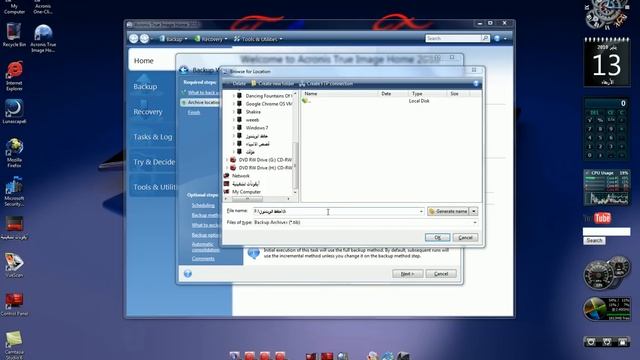Click the File name input field

click(x=338, y=211)
